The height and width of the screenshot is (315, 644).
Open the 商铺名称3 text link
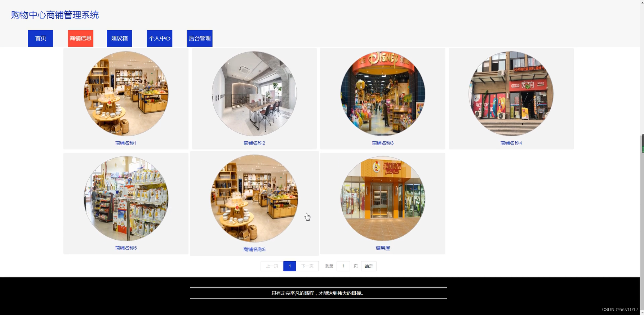pos(383,143)
